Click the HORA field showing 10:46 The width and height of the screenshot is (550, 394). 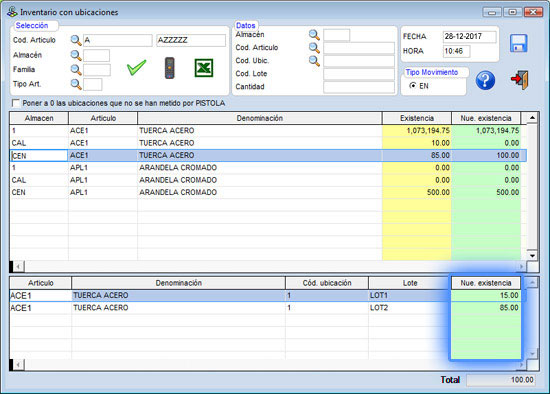tap(457, 51)
